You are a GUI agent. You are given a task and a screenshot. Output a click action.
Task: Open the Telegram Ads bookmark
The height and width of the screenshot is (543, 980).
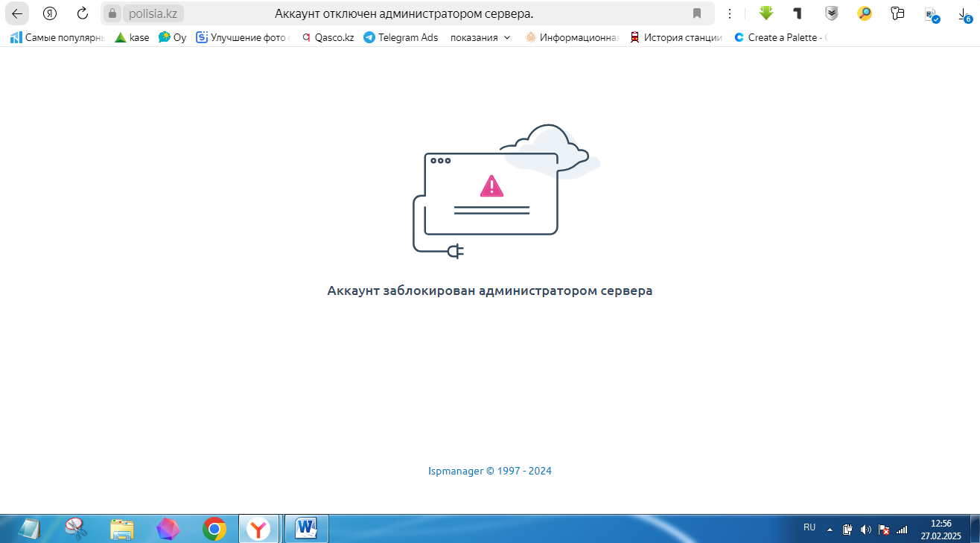[401, 37]
